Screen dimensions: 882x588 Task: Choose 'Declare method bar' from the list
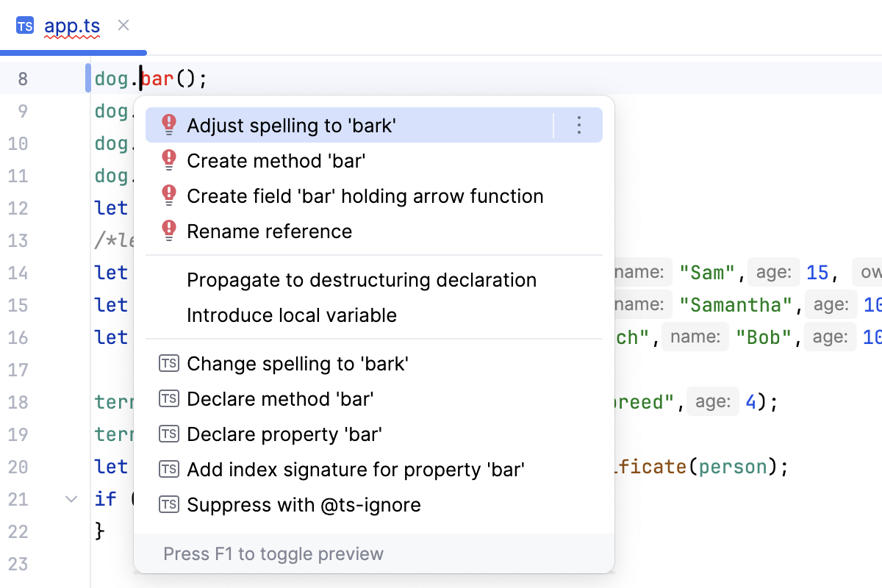(x=279, y=398)
